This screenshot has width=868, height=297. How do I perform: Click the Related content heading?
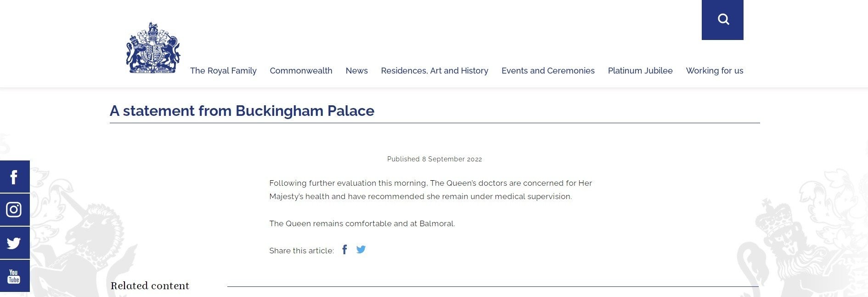click(150, 286)
